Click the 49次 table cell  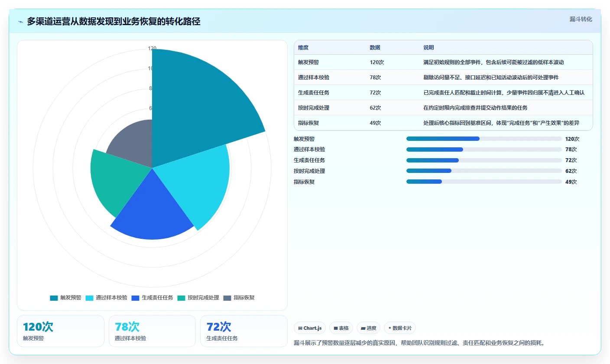[x=376, y=123]
